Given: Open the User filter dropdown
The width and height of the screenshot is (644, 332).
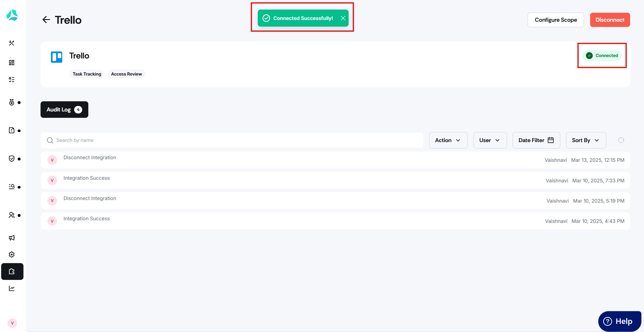Looking at the screenshot, I should (490, 140).
